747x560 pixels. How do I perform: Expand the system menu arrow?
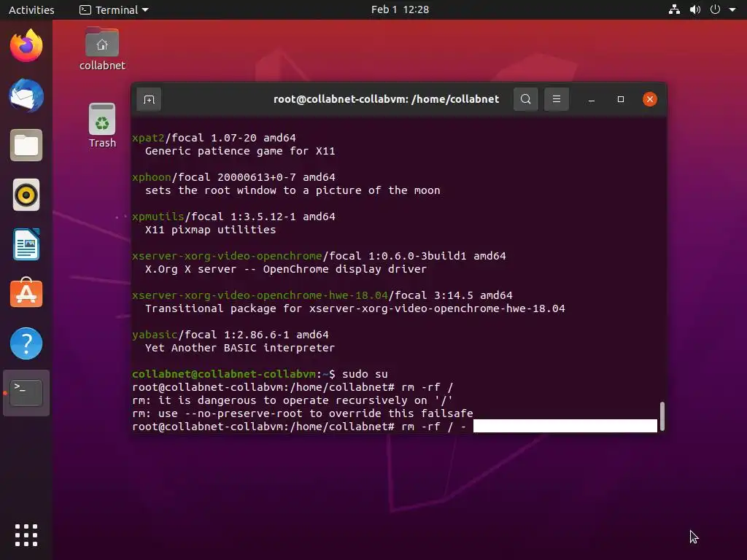click(732, 9)
